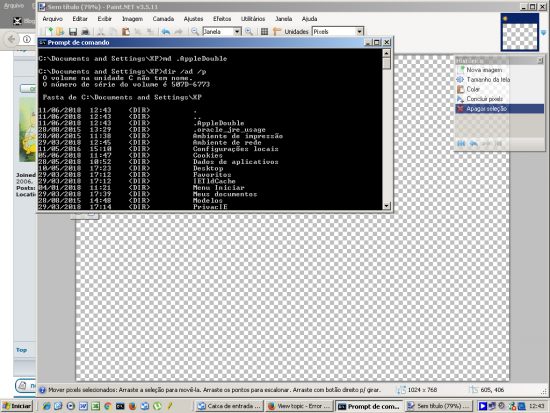550x413 pixels.
Task: Click the taskbar clock showing 12:43
Action: pyautogui.click(x=537, y=406)
